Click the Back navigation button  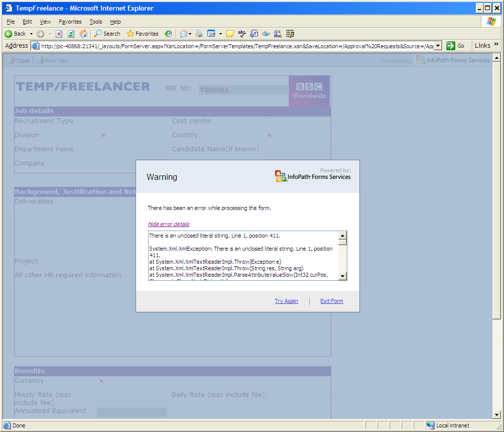[x=15, y=34]
